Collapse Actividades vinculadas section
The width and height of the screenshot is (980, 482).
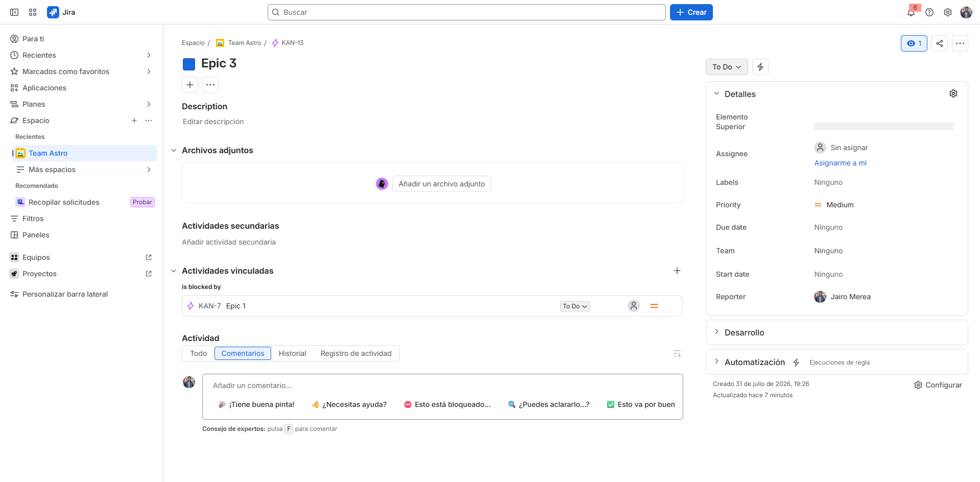[174, 271]
